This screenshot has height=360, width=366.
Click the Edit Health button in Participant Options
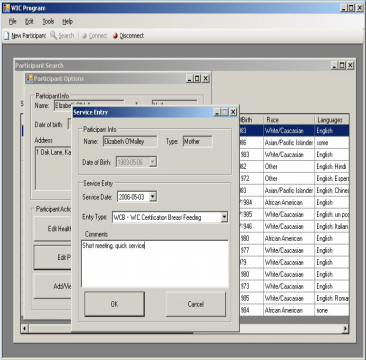point(53,229)
